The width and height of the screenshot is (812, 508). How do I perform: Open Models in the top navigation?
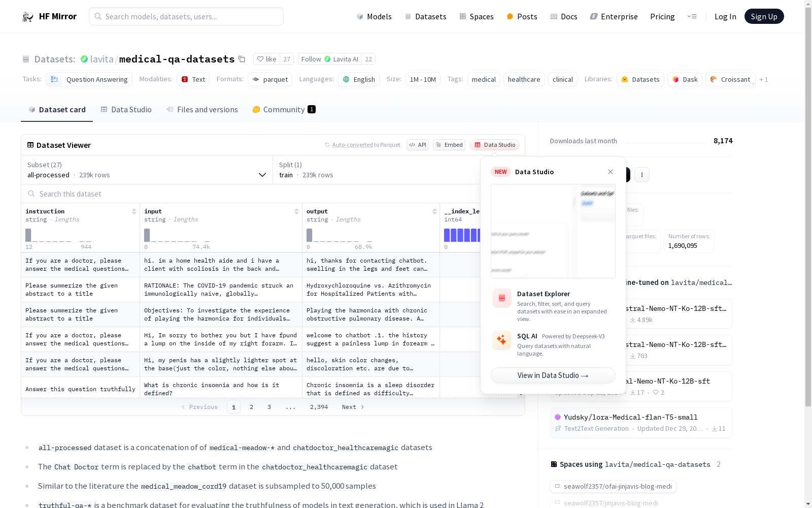[x=374, y=17]
